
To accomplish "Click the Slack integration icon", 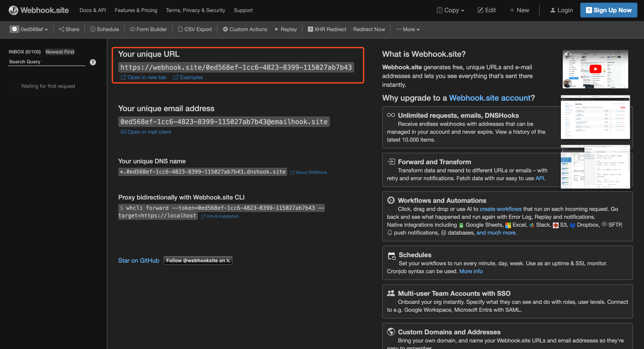I will (x=532, y=225).
